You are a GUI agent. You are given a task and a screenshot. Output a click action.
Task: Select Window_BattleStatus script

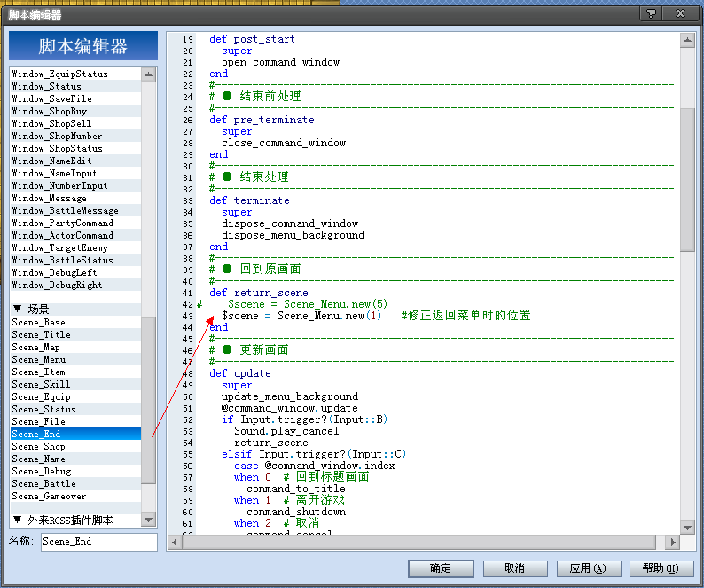point(75,260)
